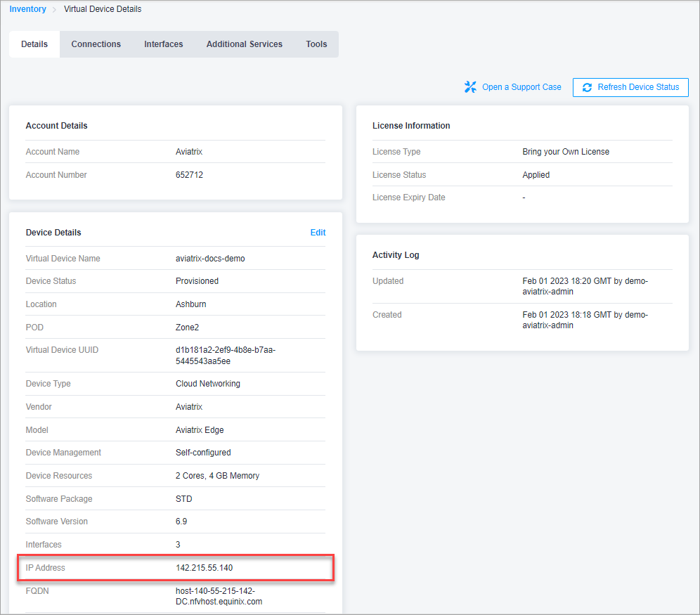Click the account number 652712
The width and height of the screenshot is (700, 615).
[x=189, y=175]
